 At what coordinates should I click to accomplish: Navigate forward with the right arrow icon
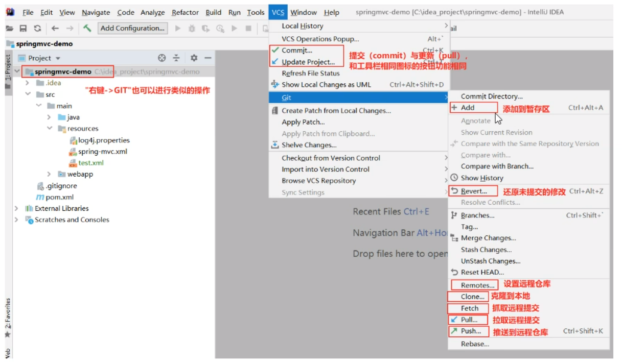70,29
